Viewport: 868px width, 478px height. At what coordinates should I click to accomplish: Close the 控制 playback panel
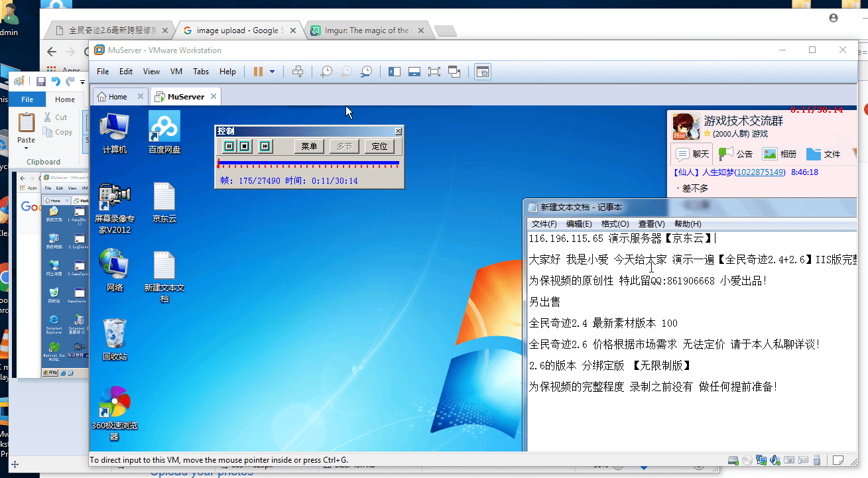click(398, 131)
